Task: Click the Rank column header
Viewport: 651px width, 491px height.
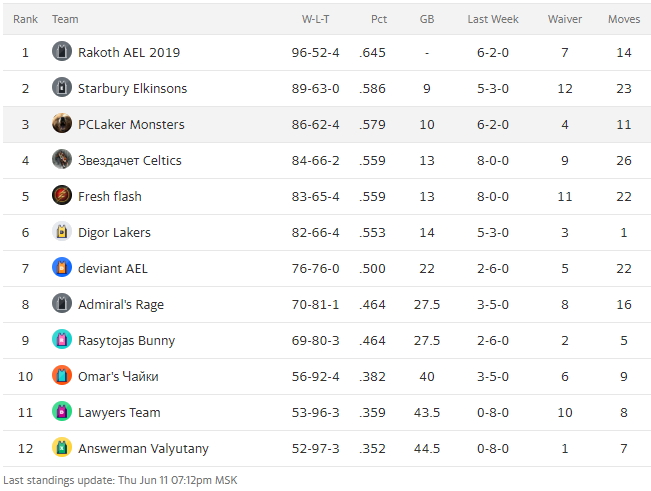Action: (x=26, y=19)
